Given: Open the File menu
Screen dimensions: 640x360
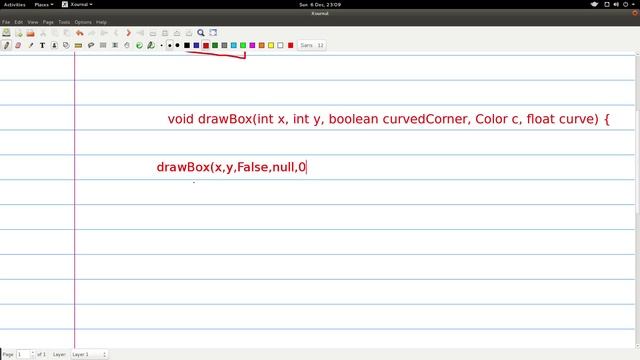Looking at the screenshot, I should (6, 22).
